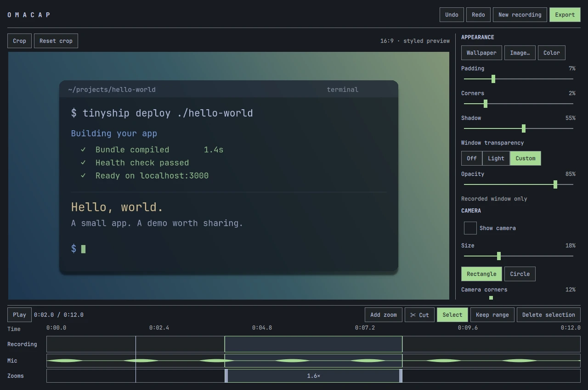Click Reset crop

point(56,41)
